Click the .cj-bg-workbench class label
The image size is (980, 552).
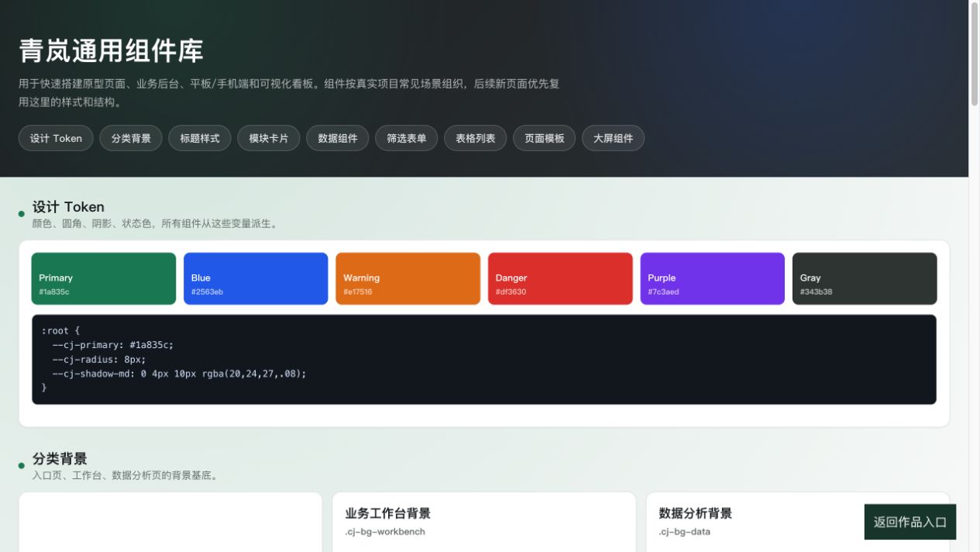[385, 532]
